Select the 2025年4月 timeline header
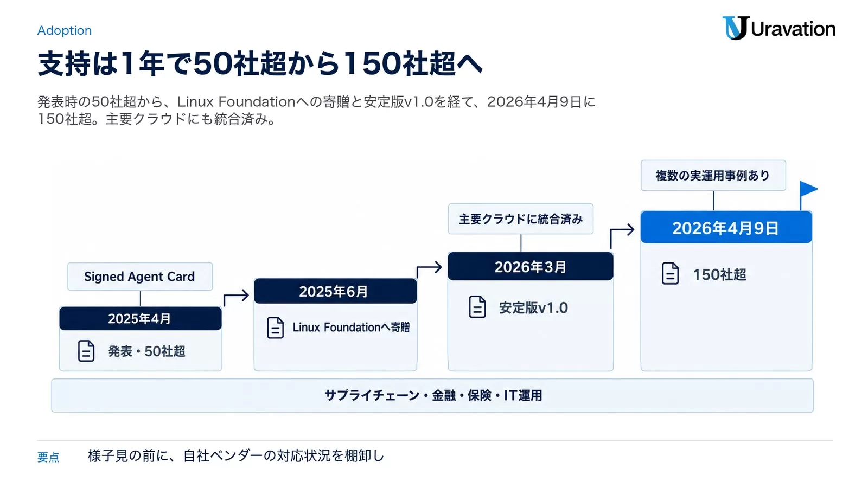 (141, 318)
